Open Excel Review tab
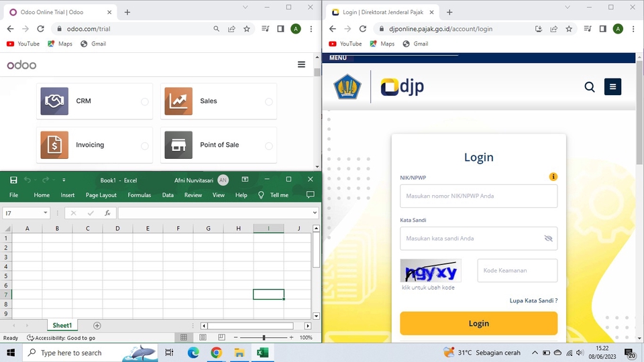The width and height of the screenshot is (644, 362). [193, 195]
